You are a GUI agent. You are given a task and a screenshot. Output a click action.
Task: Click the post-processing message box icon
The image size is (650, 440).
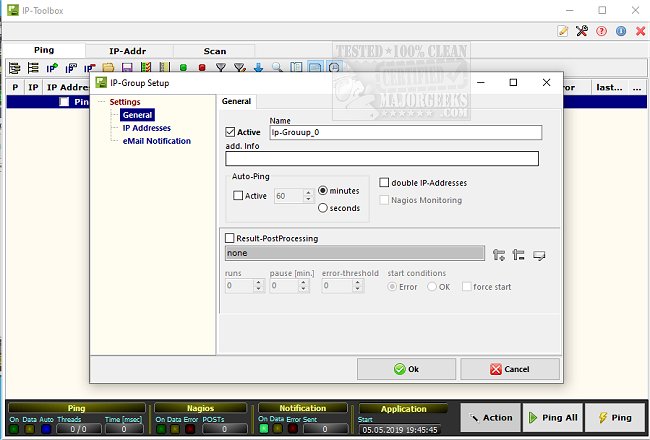click(x=539, y=255)
